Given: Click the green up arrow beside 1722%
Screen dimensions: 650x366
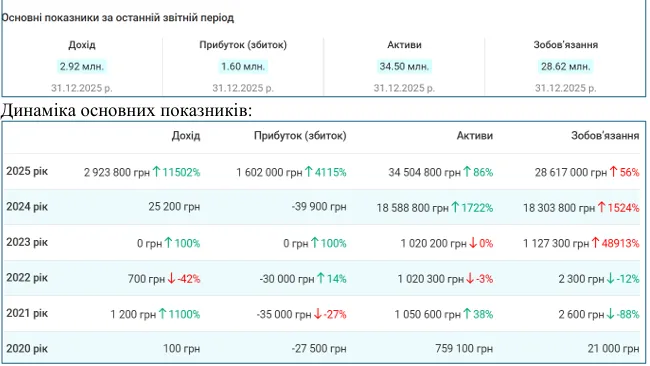Looking at the screenshot, I should (455, 207).
